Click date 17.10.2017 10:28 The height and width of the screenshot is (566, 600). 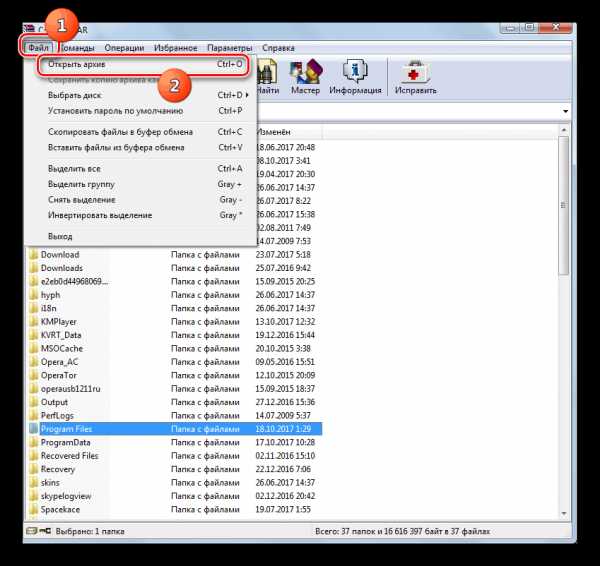point(285,442)
